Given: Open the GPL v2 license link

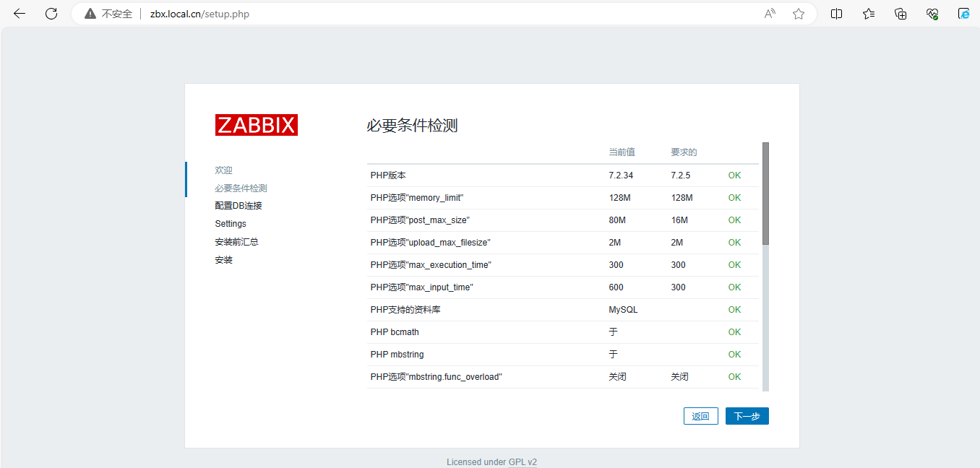Looking at the screenshot, I should pyautogui.click(x=523, y=462).
